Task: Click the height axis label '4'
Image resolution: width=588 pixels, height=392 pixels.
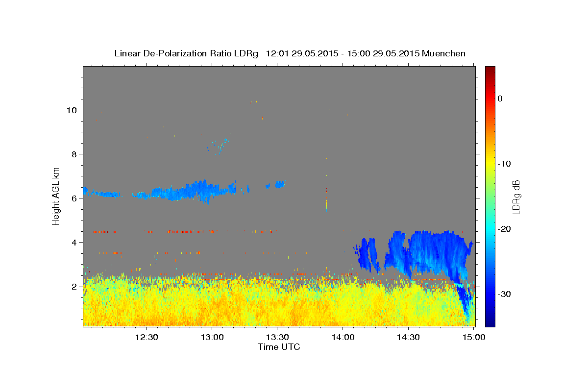Action: pyautogui.click(x=75, y=242)
